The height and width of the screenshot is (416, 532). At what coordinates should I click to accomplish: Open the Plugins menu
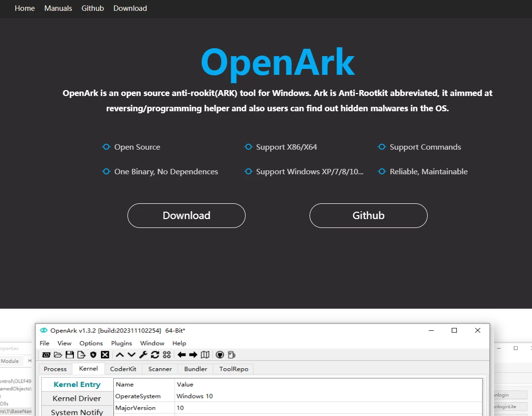[x=122, y=344]
